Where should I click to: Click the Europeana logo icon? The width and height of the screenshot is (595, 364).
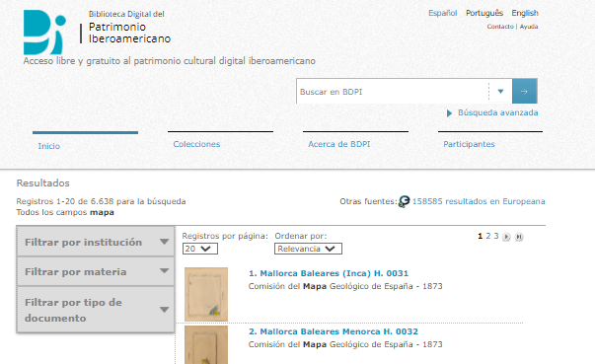[405, 201]
